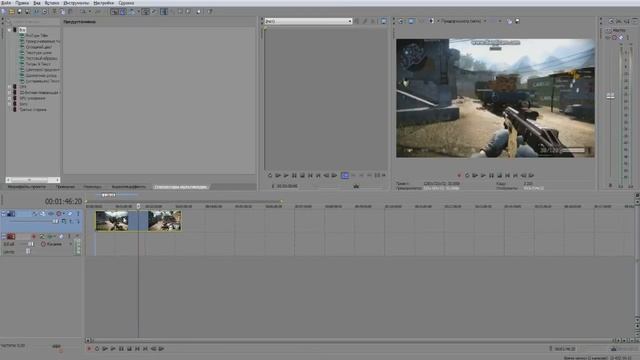The image size is (640, 360).
Task: Minimize the audio track header
Action: click(x=3, y=235)
